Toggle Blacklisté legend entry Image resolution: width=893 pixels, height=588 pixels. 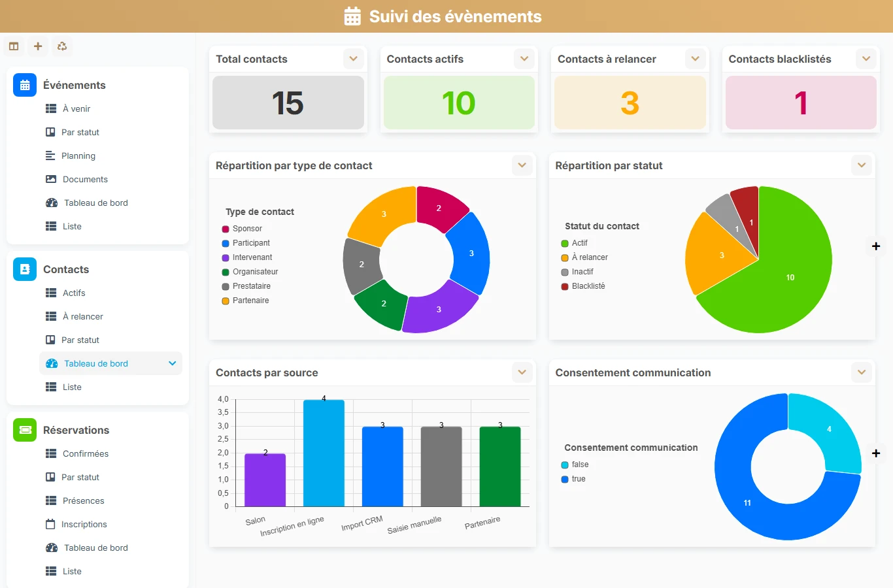point(583,286)
